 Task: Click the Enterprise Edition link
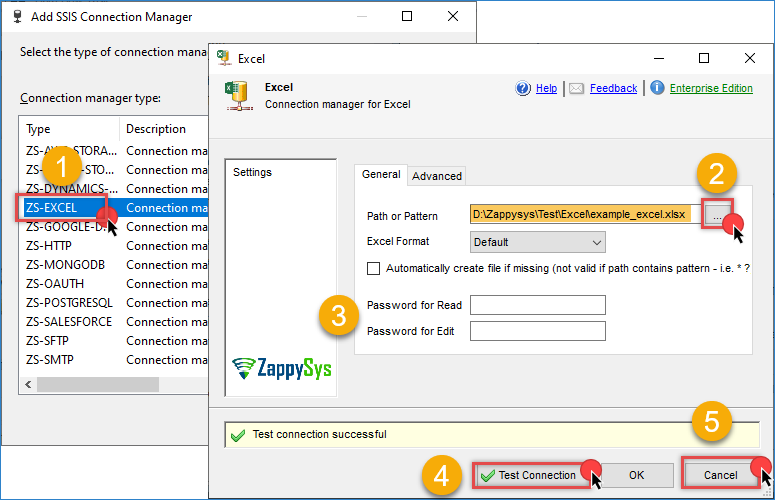tap(711, 88)
